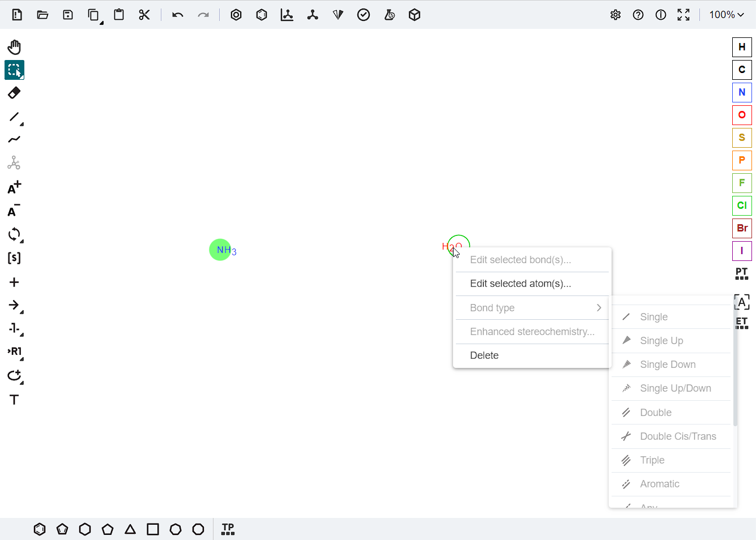
Task: Select the Reaction Mapping tool
Action: [14, 328]
